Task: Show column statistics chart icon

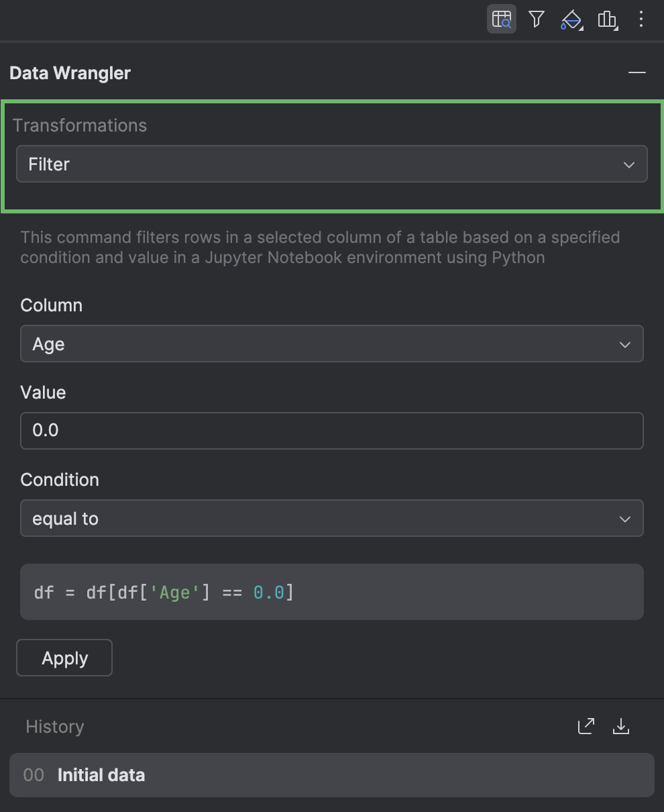Action: click(608, 19)
